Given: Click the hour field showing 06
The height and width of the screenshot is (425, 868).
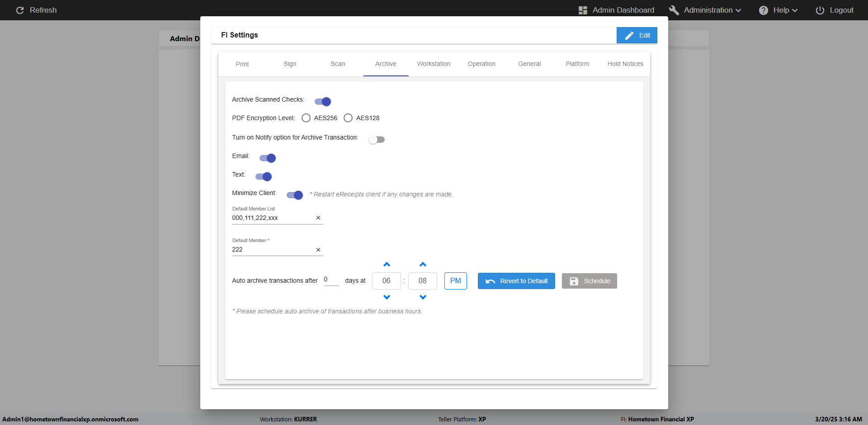Looking at the screenshot, I should tap(387, 281).
